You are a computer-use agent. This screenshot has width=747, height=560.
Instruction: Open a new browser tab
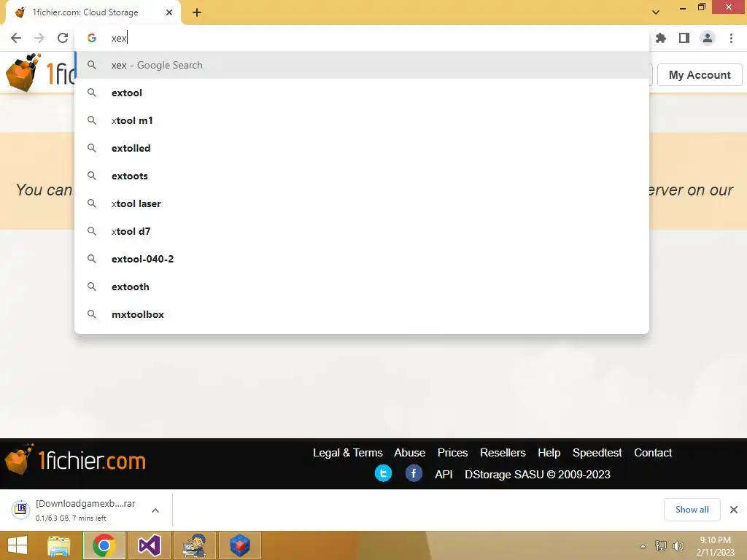tap(197, 12)
